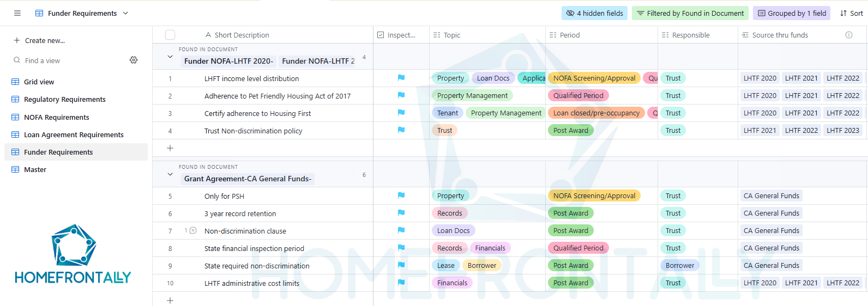Open the Filtered by Found in Document filter
Screen dimensions: 868x306
point(690,13)
